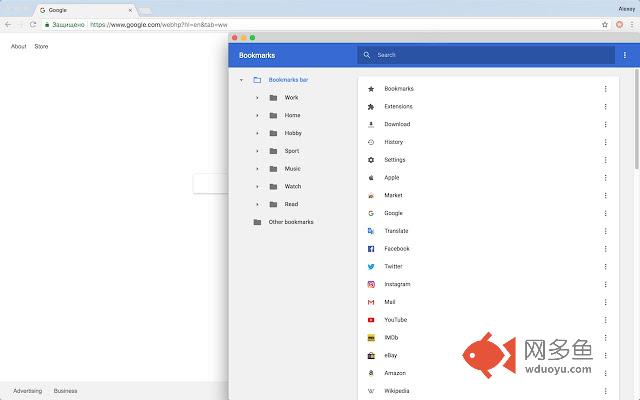This screenshot has height=400, width=640.
Task: Open more options for the Extensions row
Action: pos(605,107)
